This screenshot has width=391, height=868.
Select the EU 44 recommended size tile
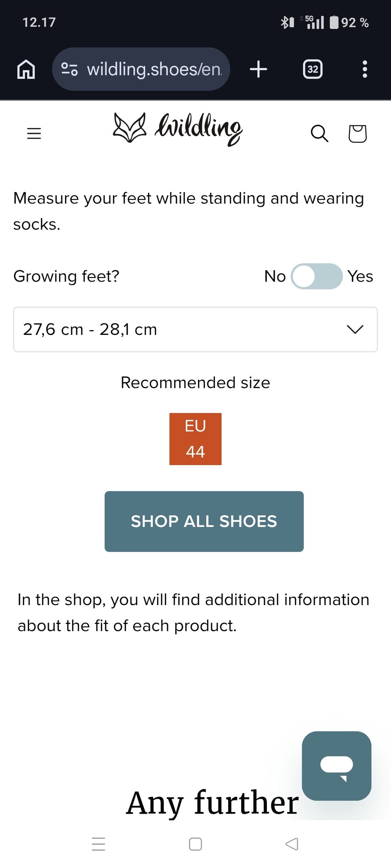tap(195, 439)
